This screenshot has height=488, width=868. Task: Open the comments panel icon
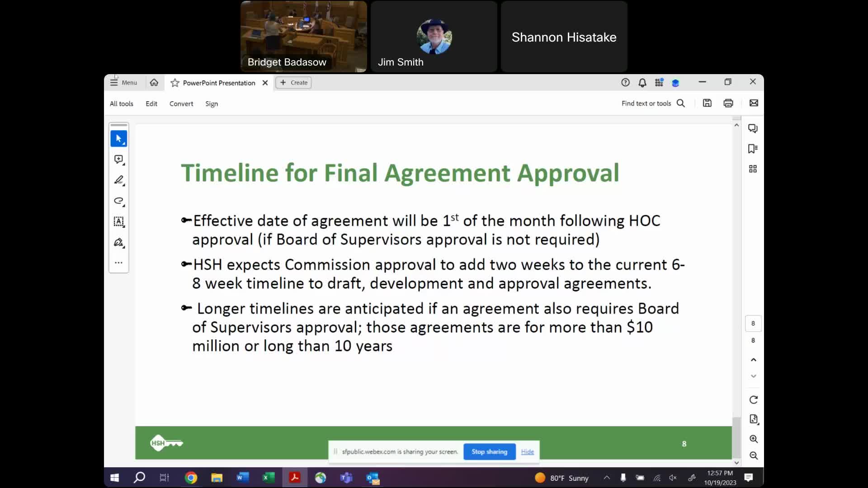tap(753, 129)
